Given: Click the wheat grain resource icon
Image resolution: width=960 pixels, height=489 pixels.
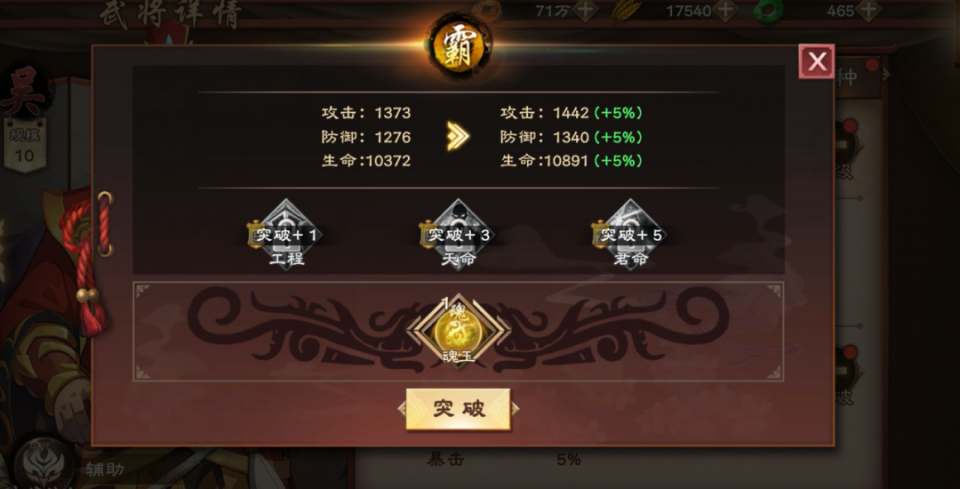Looking at the screenshot, I should point(625,11).
